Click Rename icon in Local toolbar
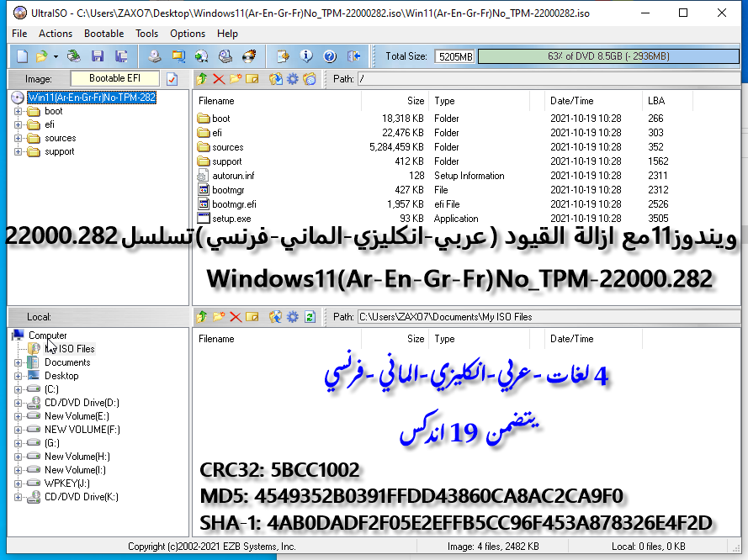This screenshot has height=560, width=748. point(252,317)
